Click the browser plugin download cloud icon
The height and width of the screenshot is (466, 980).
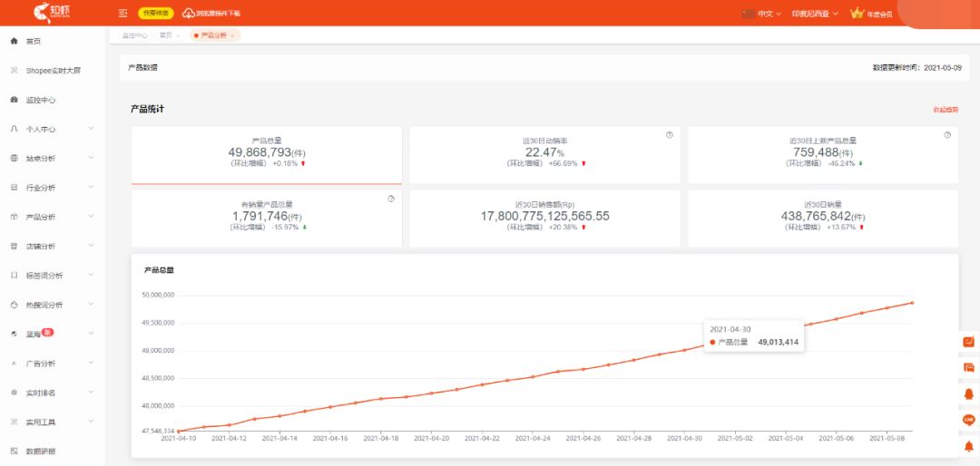188,13
